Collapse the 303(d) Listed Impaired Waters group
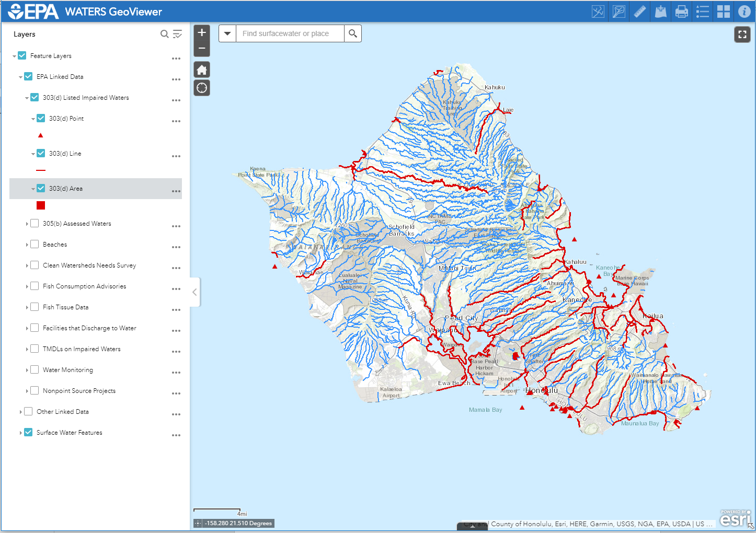This screenshot has width=756, height=533. (x=27, y=97)
